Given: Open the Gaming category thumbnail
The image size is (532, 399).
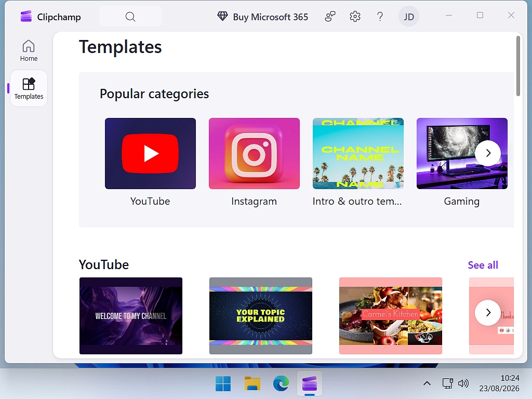Looking at the screenshot, I should click(x=462, y=153).
